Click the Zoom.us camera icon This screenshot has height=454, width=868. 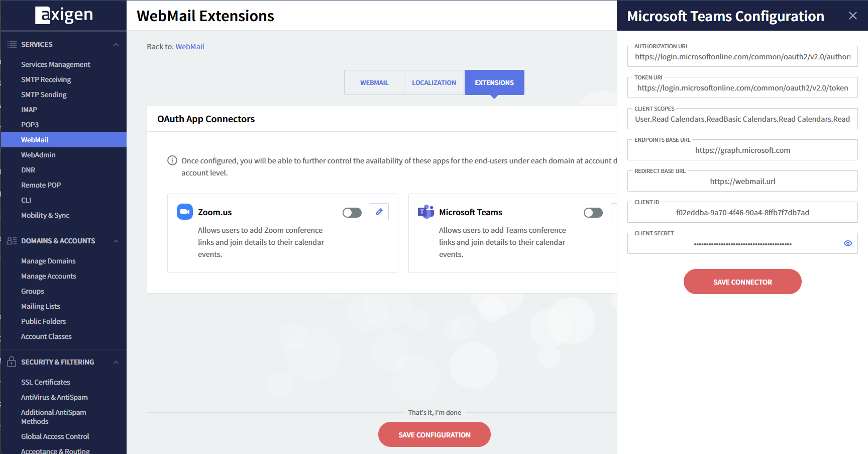(184, 212)
